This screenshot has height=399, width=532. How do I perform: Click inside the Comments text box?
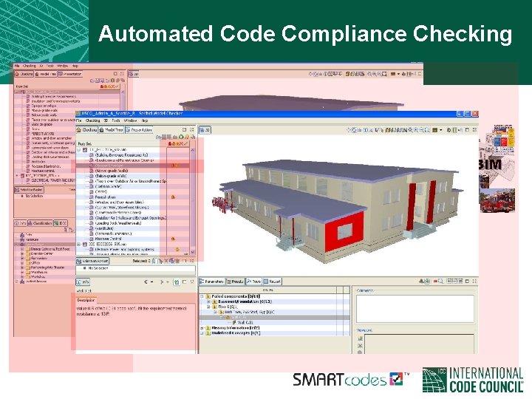click(x=415, y=309)
